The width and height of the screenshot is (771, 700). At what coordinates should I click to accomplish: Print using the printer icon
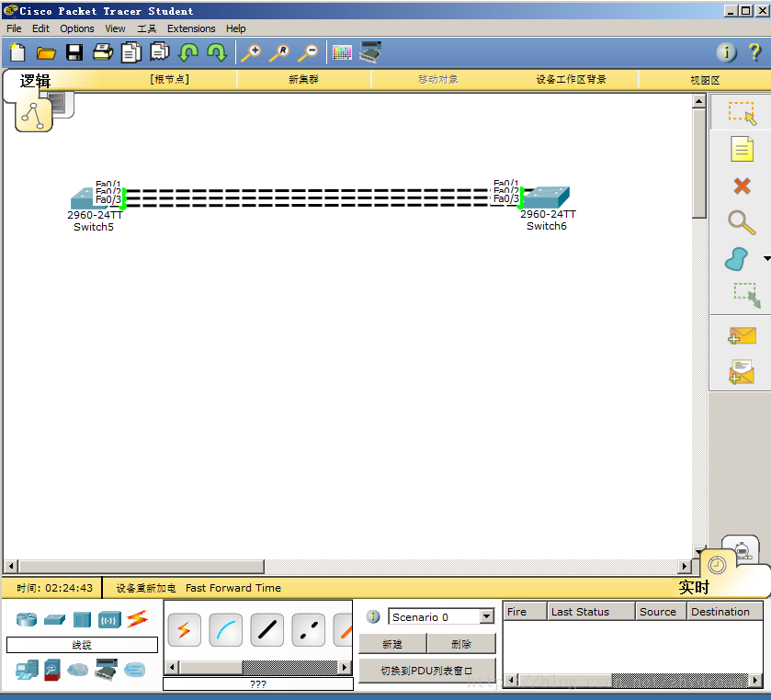click(x=103, y=52)
